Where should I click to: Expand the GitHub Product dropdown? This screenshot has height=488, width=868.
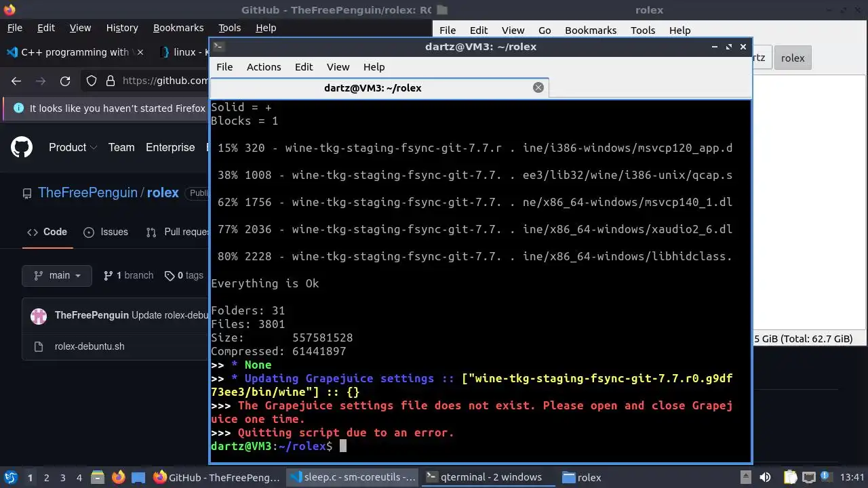(73, 147)
